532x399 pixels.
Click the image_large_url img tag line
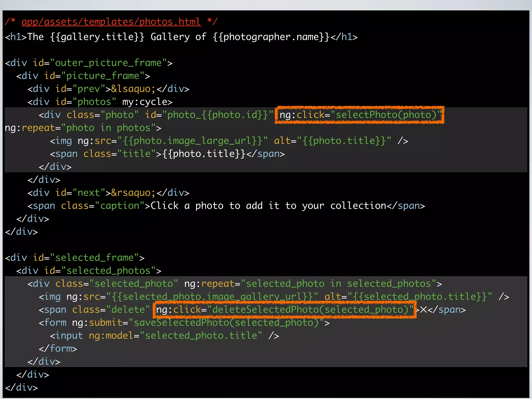[229, 141]
